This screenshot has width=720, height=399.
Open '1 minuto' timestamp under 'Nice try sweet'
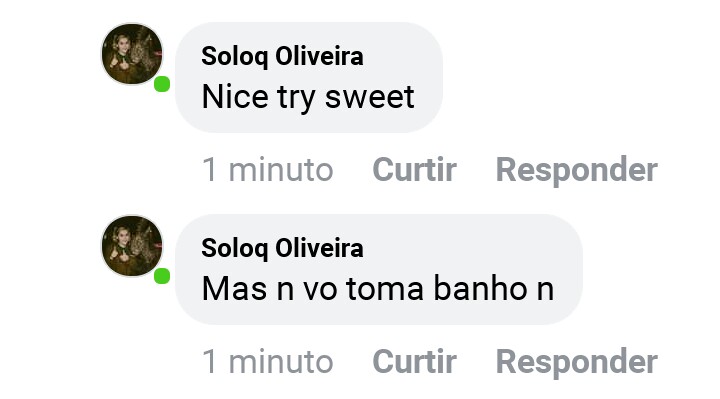[x=268, y=169]
